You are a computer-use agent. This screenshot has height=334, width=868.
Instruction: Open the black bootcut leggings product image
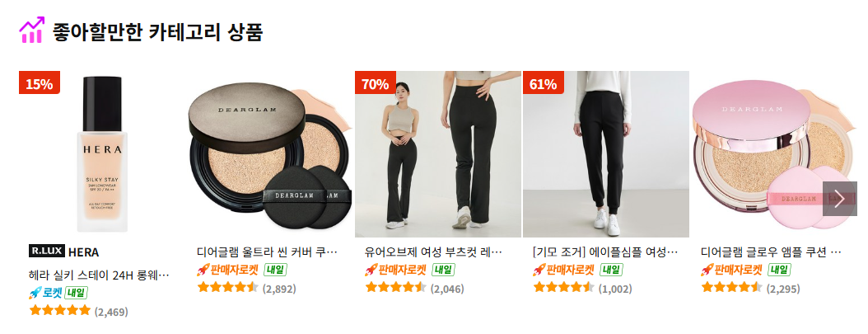438,154
